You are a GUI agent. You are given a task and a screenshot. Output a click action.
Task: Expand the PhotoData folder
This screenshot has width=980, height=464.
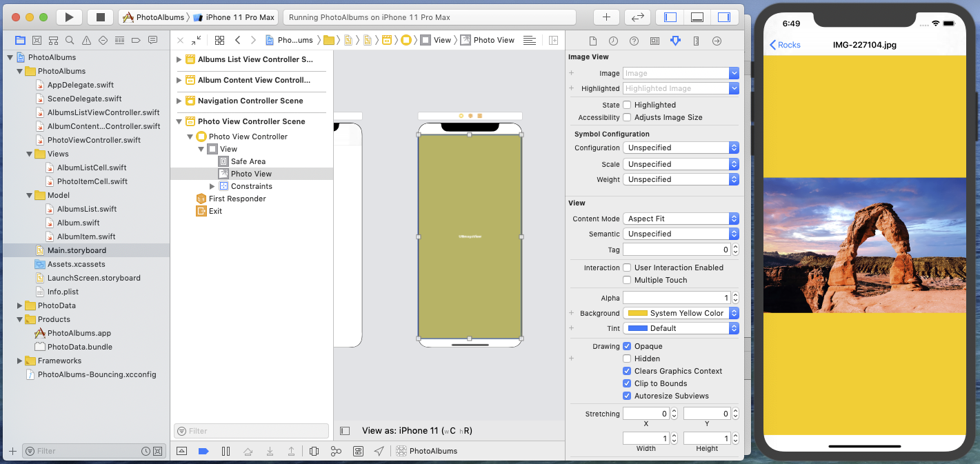pyautogui.click(x=20, y=305)
